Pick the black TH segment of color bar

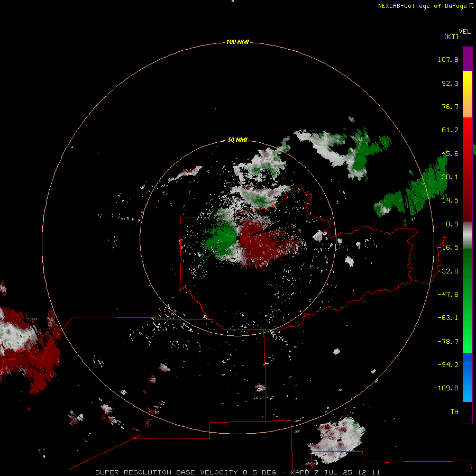[467, 412]
